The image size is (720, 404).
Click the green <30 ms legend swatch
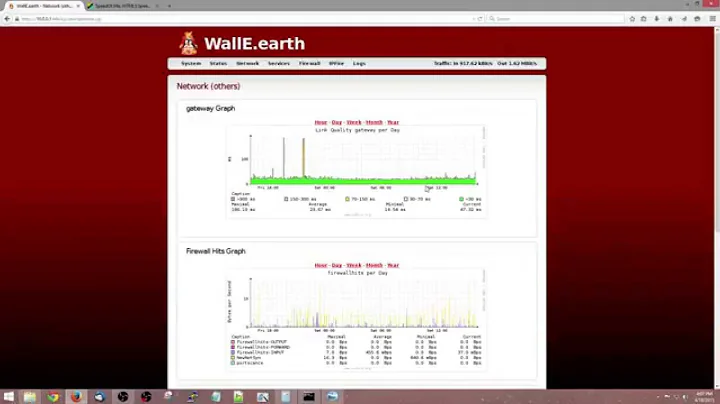[461, 199]
